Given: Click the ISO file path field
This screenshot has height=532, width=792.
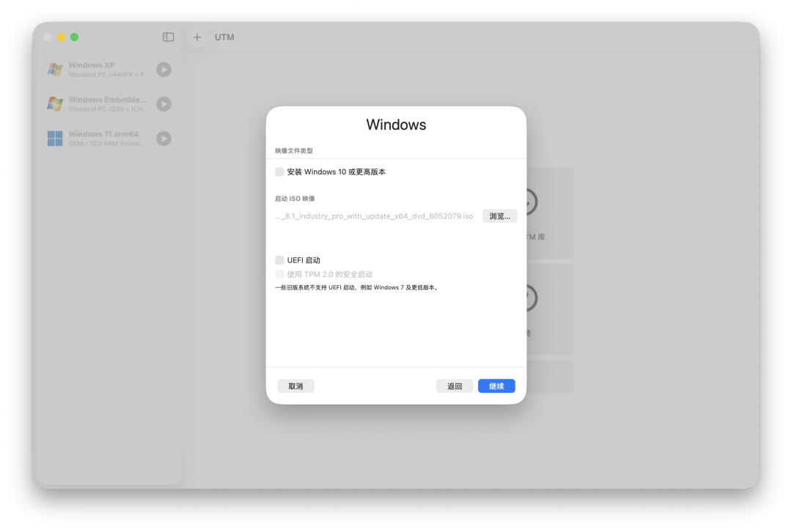Looking at the screenshot, I should pyautogui.click(x=374, y=216).
